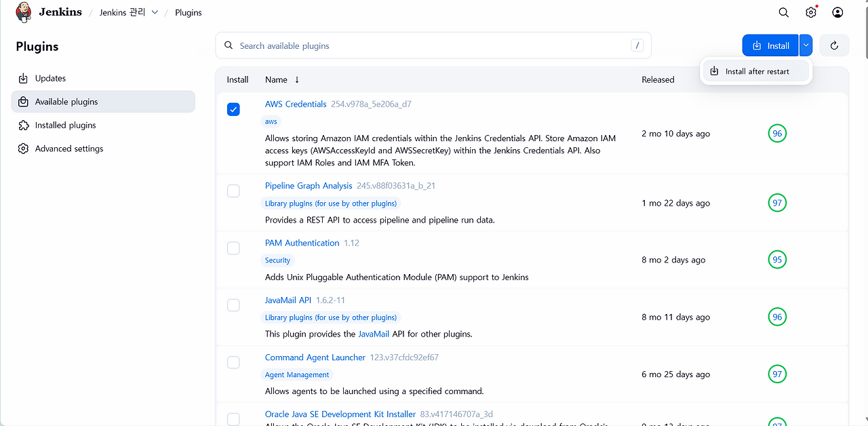Check the Pipeline Graph Analysis checkbox

(x=233, y=191)
